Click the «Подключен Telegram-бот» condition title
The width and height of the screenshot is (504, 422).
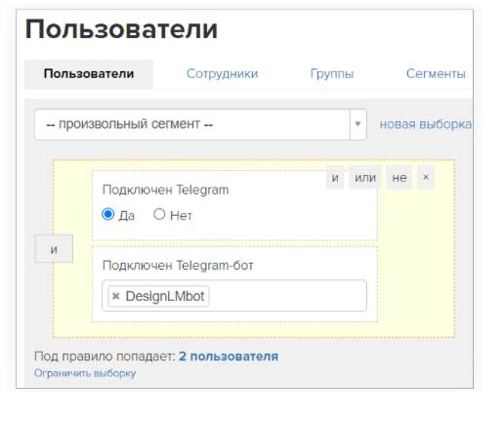178,266
